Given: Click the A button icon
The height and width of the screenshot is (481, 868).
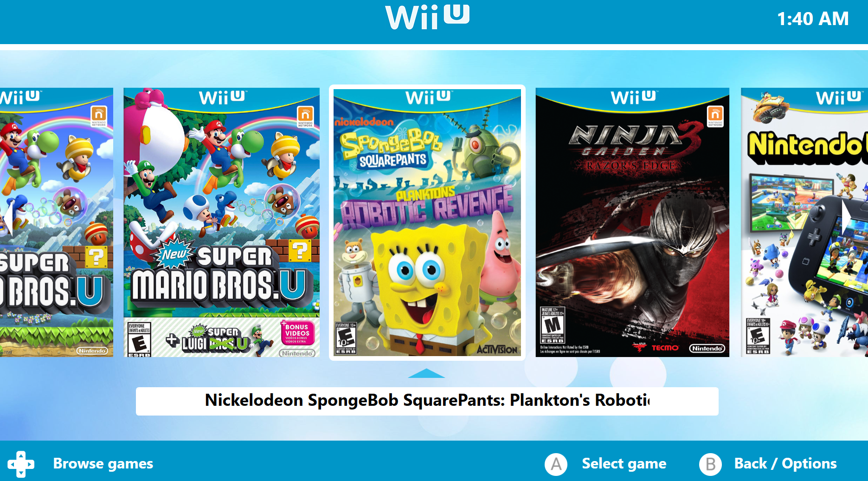Looking at the screenshot, I should 556,464.
